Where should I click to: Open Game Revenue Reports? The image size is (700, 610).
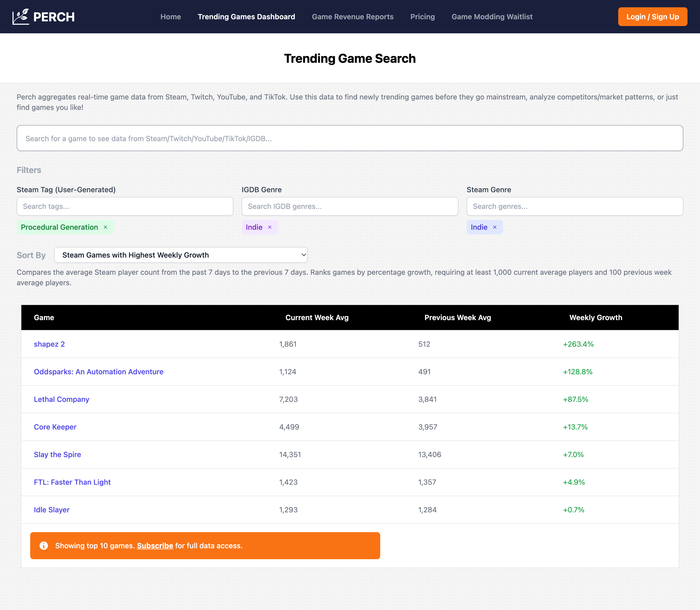tap(353, 17)
